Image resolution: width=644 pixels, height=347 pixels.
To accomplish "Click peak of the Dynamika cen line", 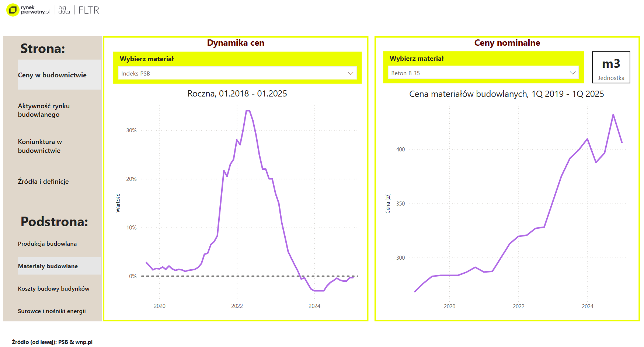I will (x=248, y=111).
